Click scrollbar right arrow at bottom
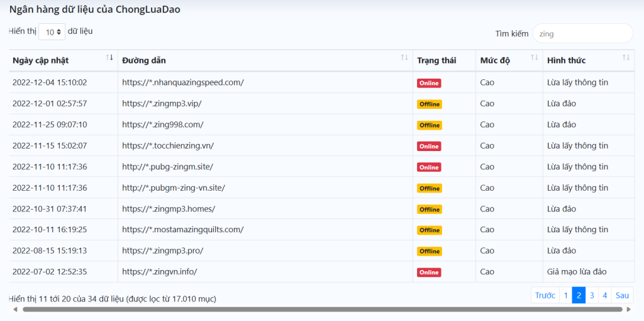The height and width of the screenshot is (321, 644). 629,309
